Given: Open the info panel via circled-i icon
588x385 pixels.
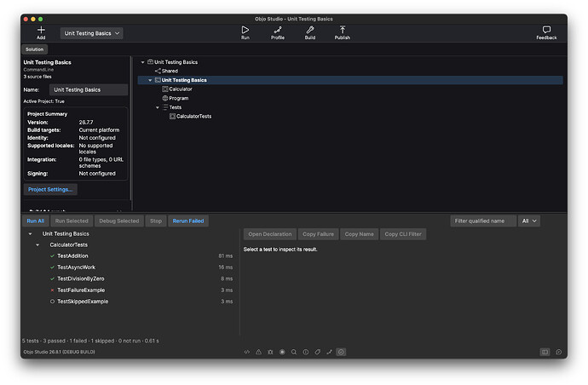Looking at the screenshot, I should (306, 352).
